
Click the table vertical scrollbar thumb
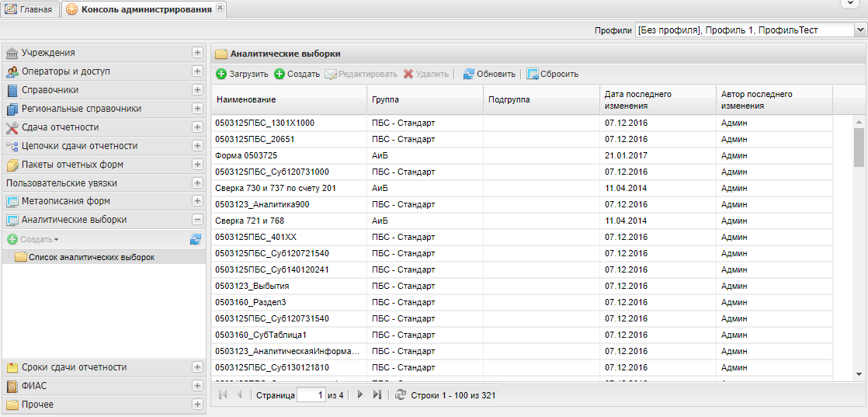(859, 147)
